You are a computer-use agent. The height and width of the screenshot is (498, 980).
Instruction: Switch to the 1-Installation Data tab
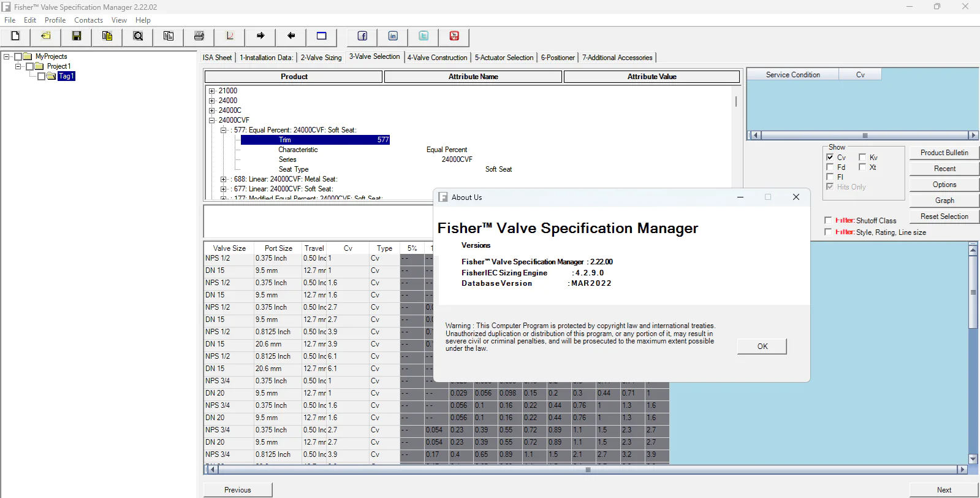(266, 58)
